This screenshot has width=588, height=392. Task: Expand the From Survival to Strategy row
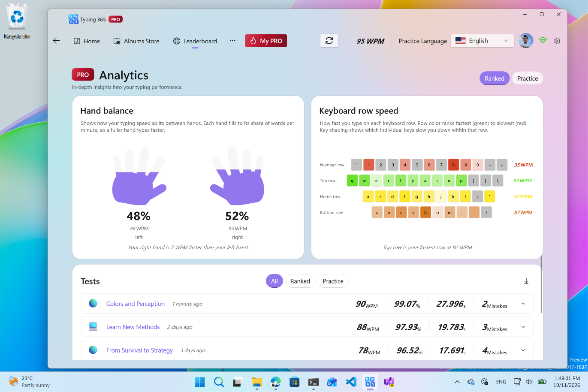[x=523, y=350]
